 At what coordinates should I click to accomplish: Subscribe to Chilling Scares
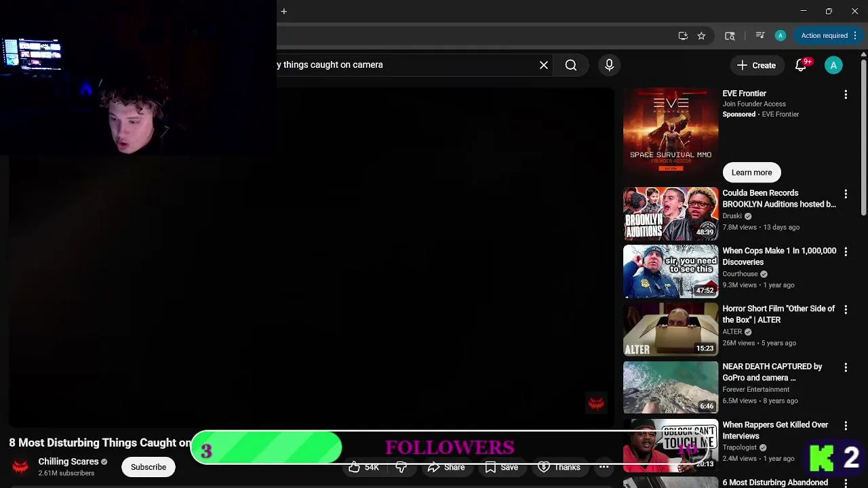149,467
